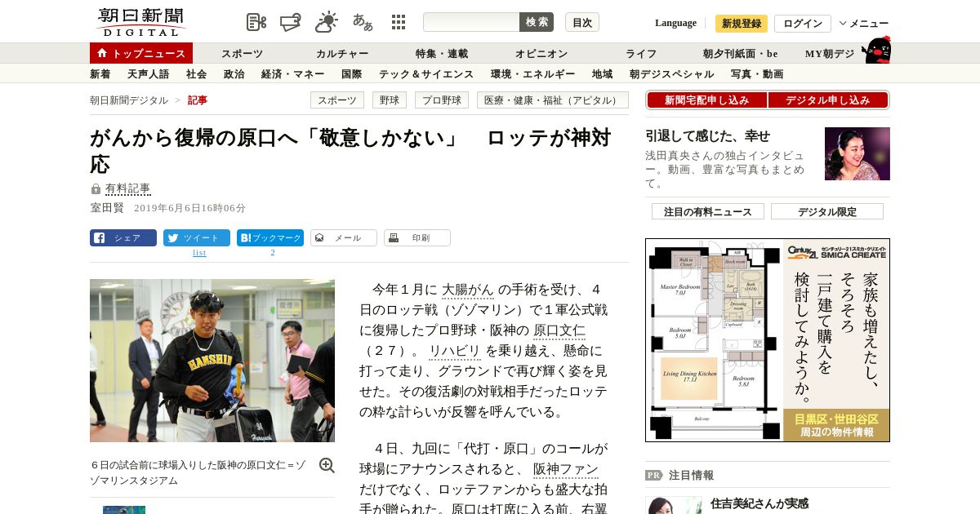Viewport: 980px width, 514px height.
Task: Open the MY朝デジ tab
Action: tap(830, 54)
